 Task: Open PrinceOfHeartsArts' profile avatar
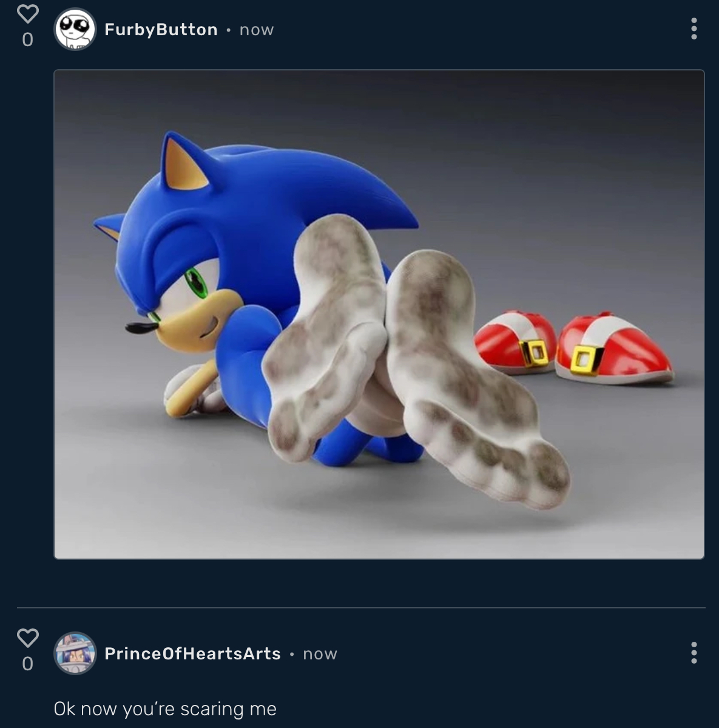75,653
